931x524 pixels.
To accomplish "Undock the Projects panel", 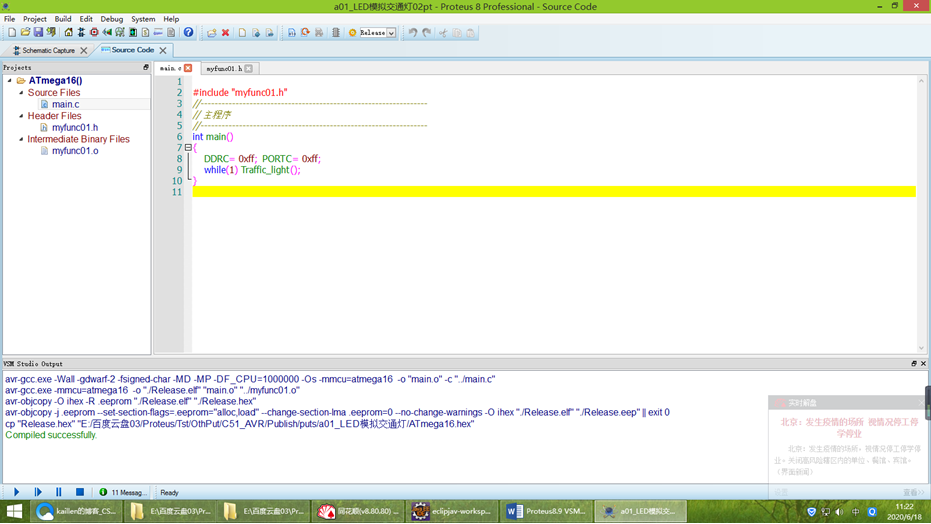I will point(145,68).
